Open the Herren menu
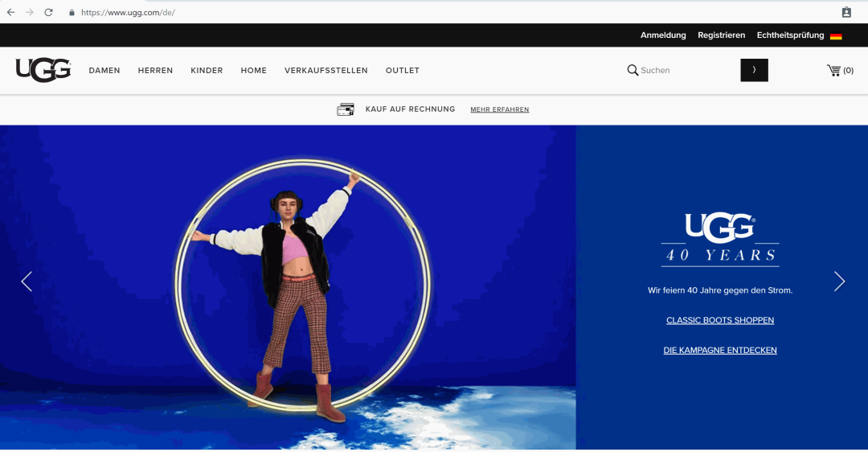Image resolution: width=868 pixels, height=452 pixels. (156, 70)
